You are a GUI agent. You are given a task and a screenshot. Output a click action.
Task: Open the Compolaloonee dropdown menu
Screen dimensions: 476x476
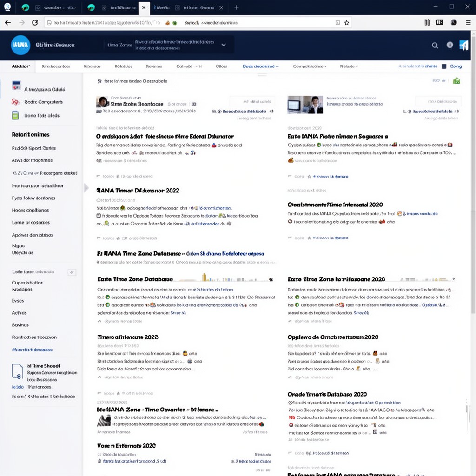tap(310, 66)
